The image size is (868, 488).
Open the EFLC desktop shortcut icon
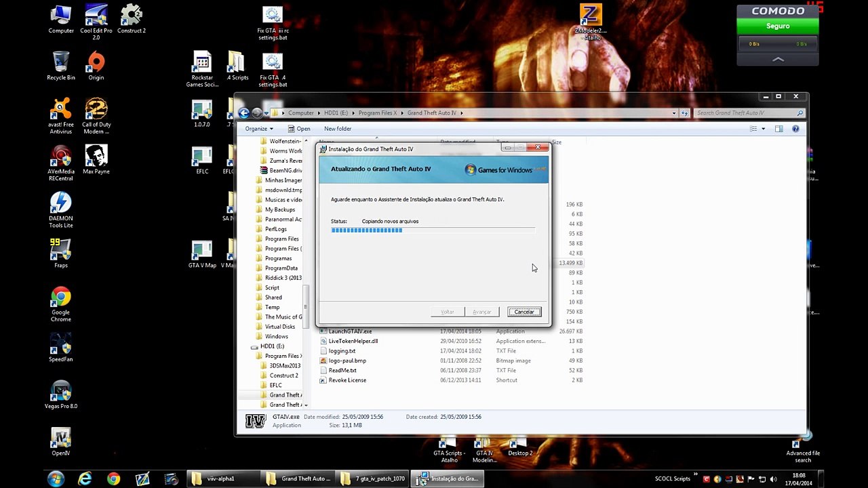coord(202,160)
